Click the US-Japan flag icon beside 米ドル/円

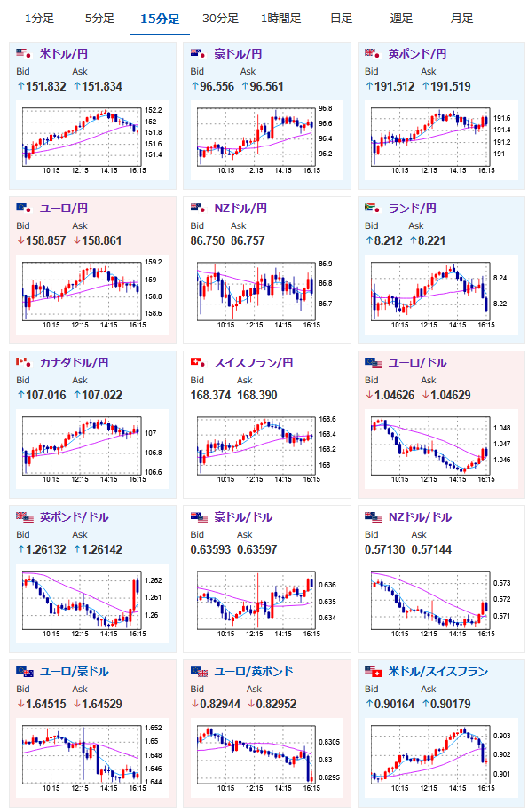23,53
